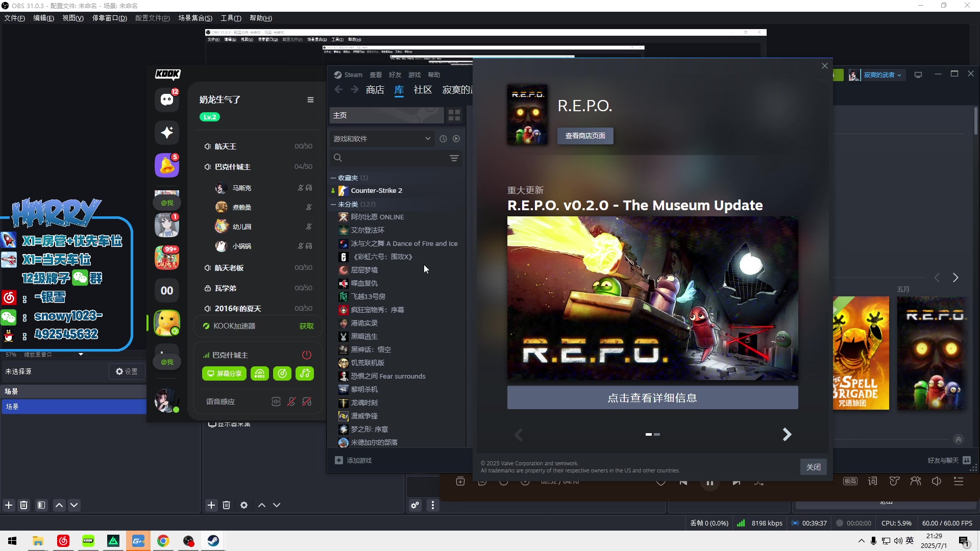Click the ready-to-play filter icon in Steam
980x551 pixels.
pyautogui.click(x=456, y=139)
